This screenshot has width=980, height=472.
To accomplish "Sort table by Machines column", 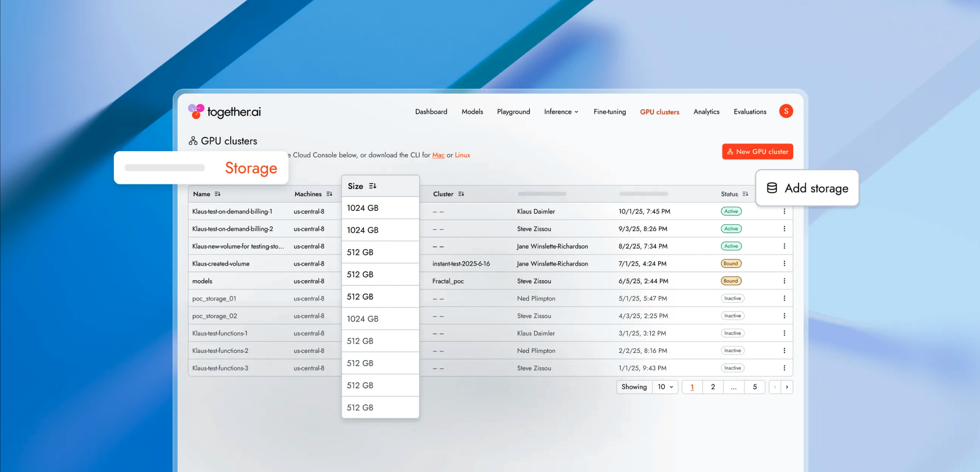I will coord(329,194).
